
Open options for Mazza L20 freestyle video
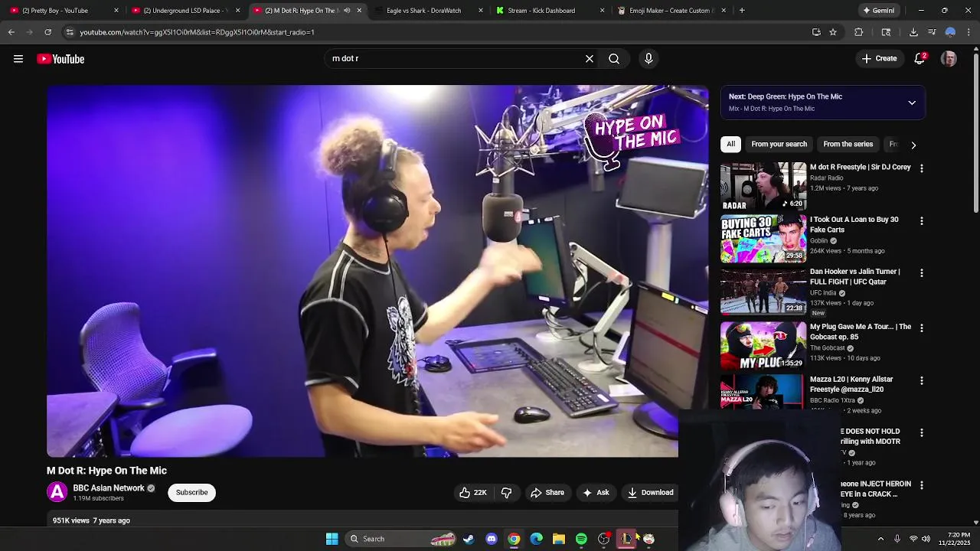[x=922, y=381]
